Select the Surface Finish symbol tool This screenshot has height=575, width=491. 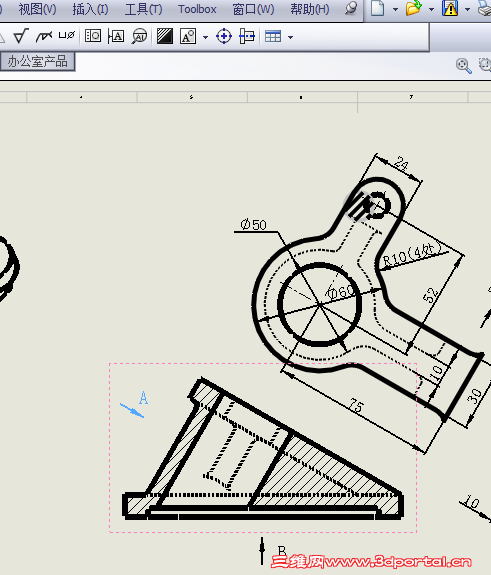click(x=21, y=36)
